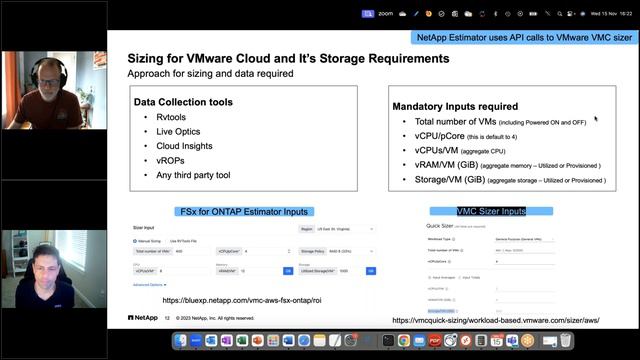640x360 pixels.
Task: Click the 'vROPs' bullet item
Action: tap(170, 161)
